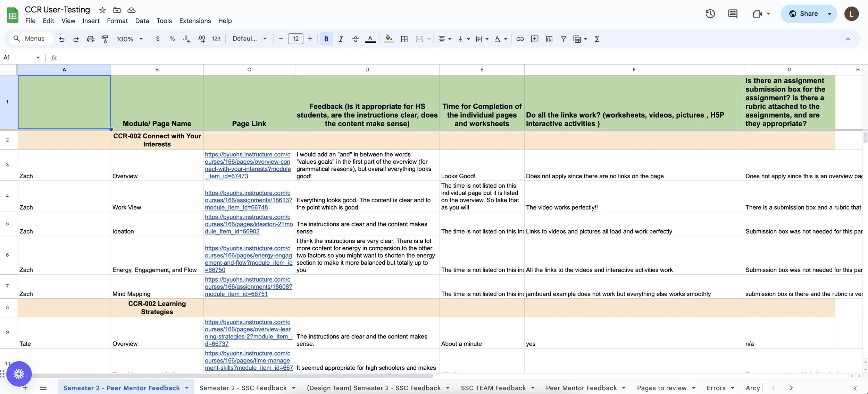Start a meeting with camera icon

(x=757, y=14)
